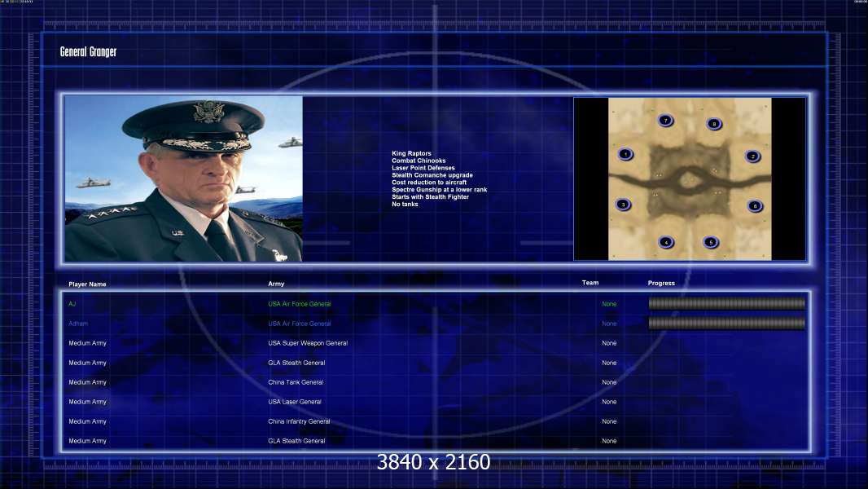Screen dimensions: 868x489
Task: Click the Team column header
Action: coord(590,283)
